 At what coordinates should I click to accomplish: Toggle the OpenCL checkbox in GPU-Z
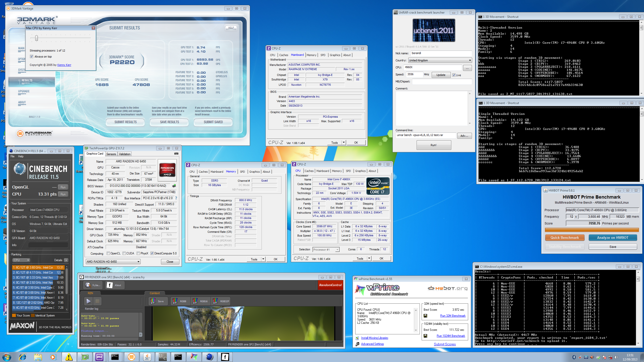pos(108,253)
